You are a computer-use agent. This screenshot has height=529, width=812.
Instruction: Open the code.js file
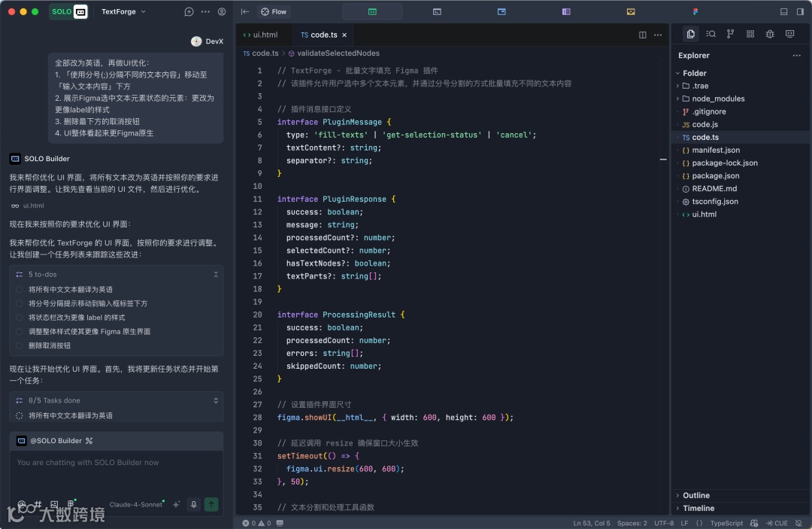tap(704, 124)
